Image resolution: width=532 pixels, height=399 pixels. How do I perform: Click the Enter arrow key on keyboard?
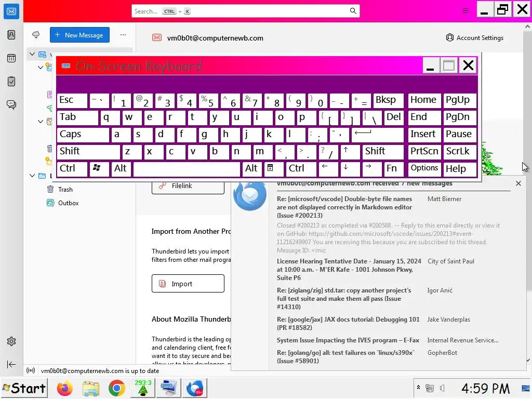(x=378, y=135)
